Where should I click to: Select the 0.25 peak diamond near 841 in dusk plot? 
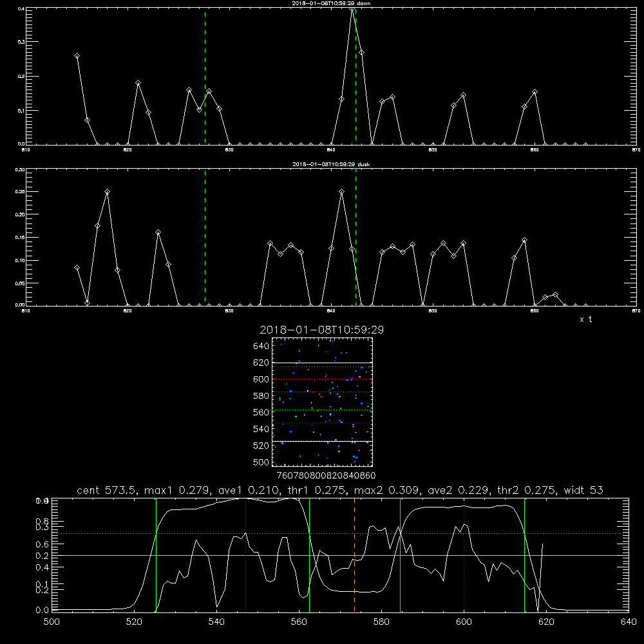click(342, 192)
